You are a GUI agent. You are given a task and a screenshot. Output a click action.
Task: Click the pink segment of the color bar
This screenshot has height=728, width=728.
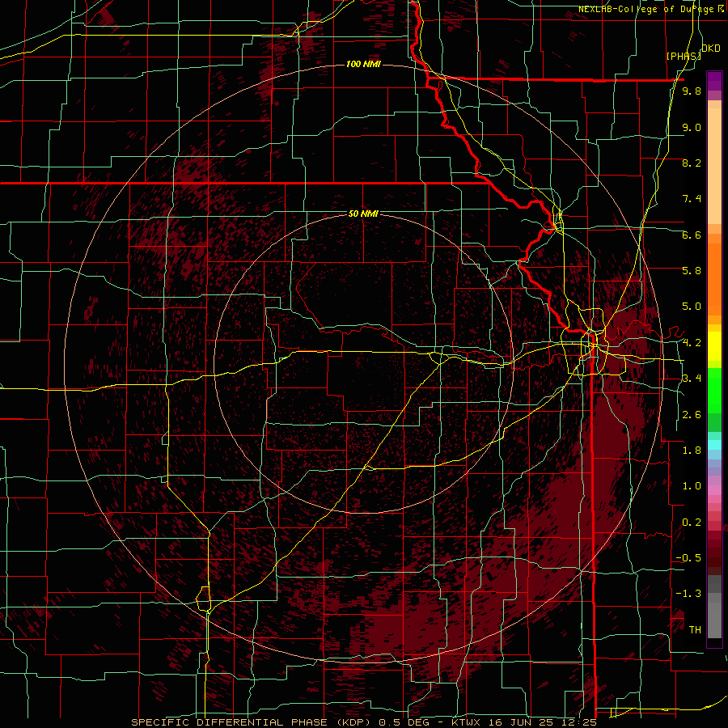714,490
